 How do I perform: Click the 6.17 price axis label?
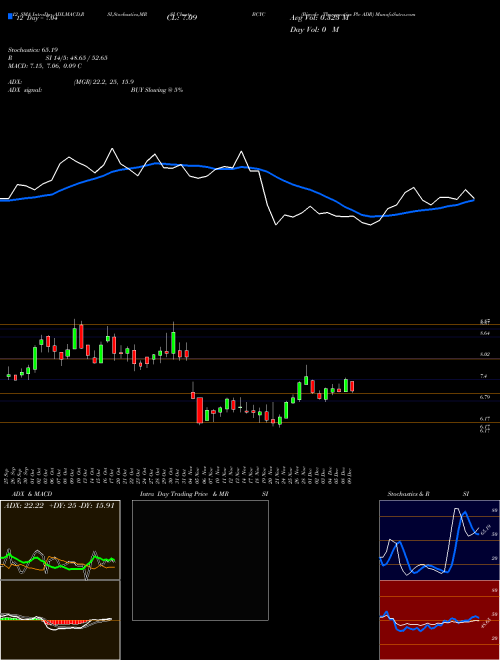click(x=485, y=418)
